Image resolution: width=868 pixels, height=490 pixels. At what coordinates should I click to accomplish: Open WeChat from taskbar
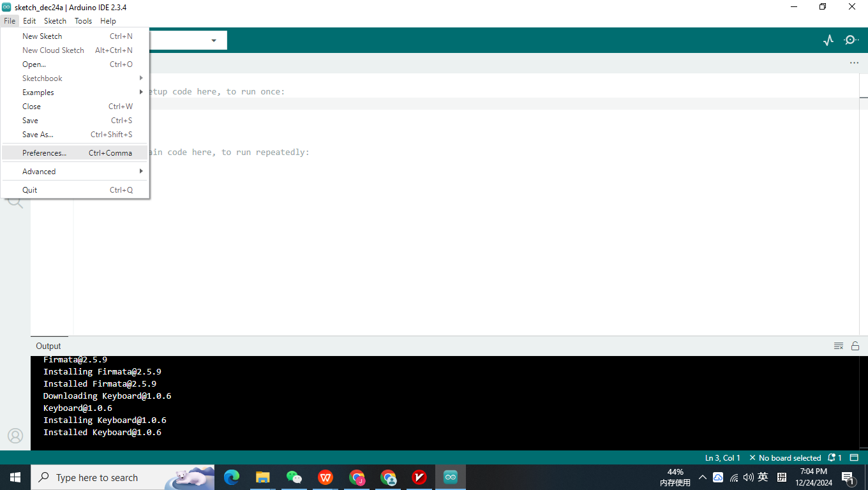pyautogui.click(x=294, y=477)
